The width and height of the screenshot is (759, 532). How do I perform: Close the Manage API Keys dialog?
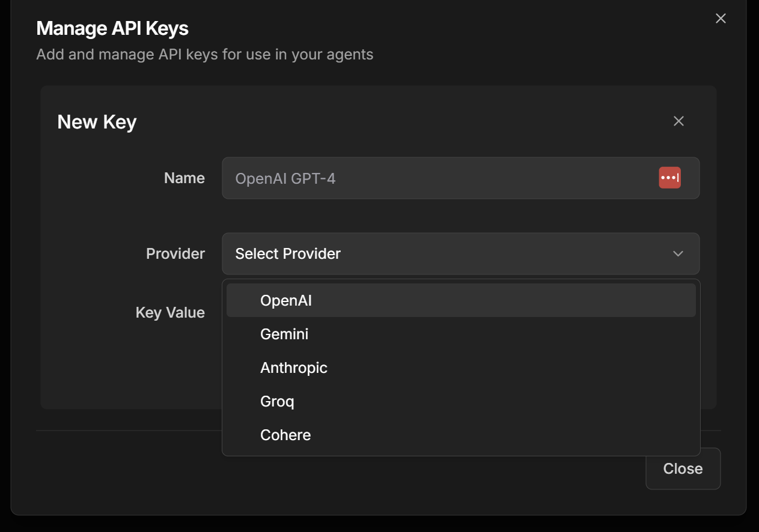pyautogui.click(x=720, y=18)
